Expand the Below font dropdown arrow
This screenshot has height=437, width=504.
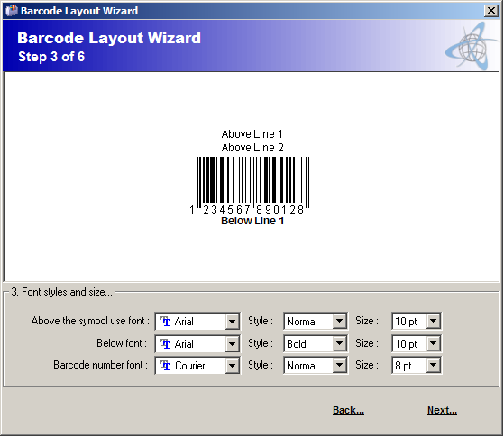pyautogui.click(x=232, y=343)
